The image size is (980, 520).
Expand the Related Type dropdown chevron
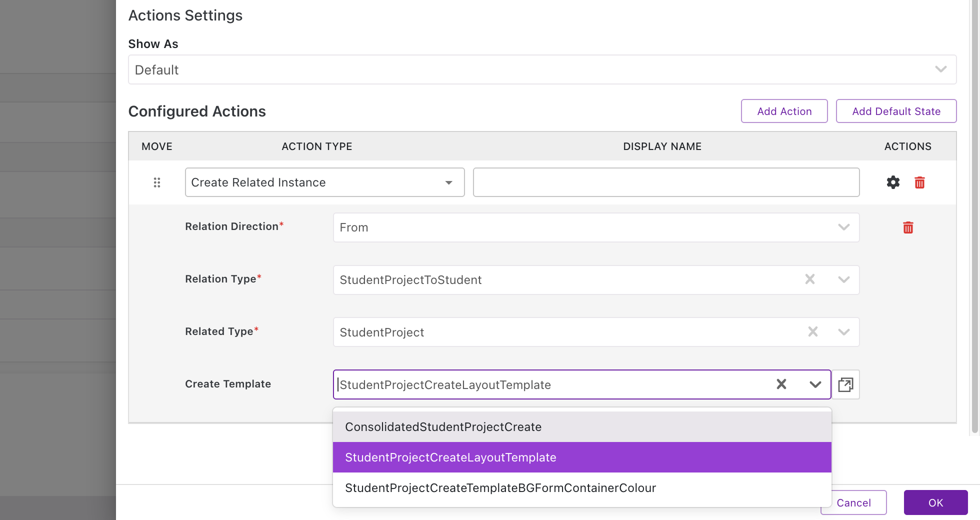(x=844, y=332)
